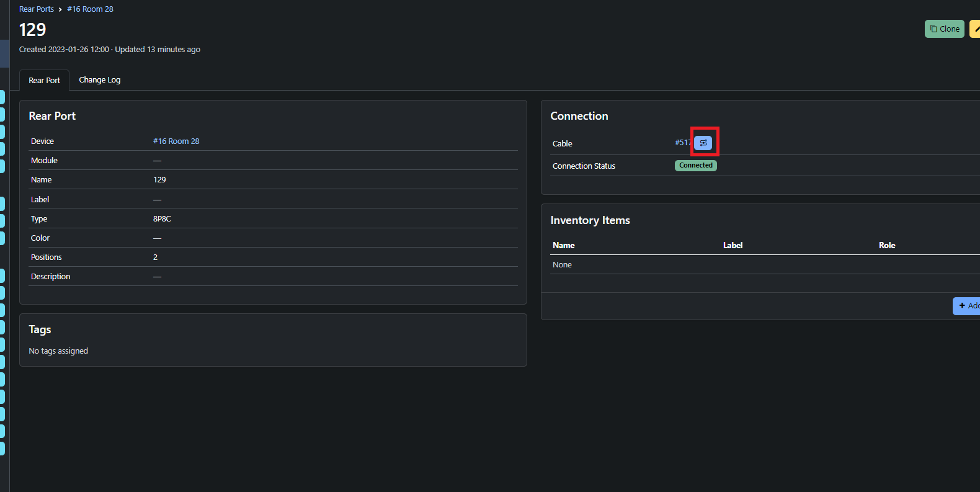
Task: Click the Inventory Items Name column header
Action: point(564,246)
